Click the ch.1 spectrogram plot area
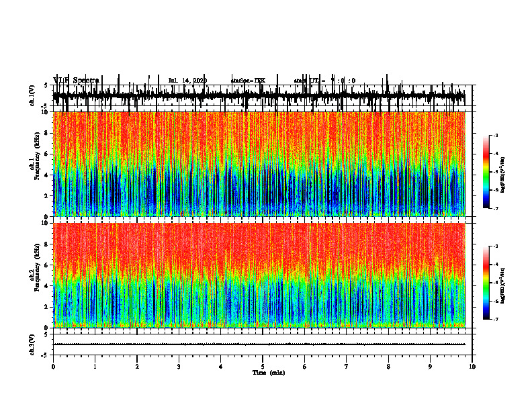This screenshot has height=411, width=532. pyautogui.click(x=259, y=164)
